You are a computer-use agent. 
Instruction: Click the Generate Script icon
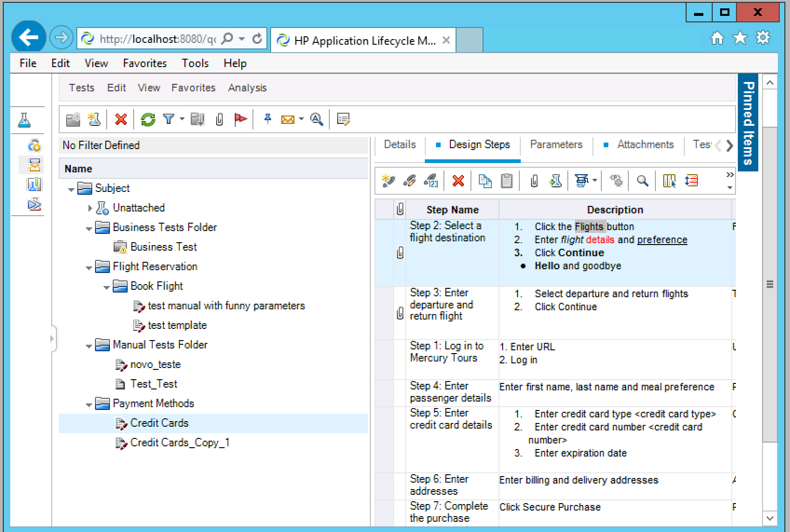point(581,181)
